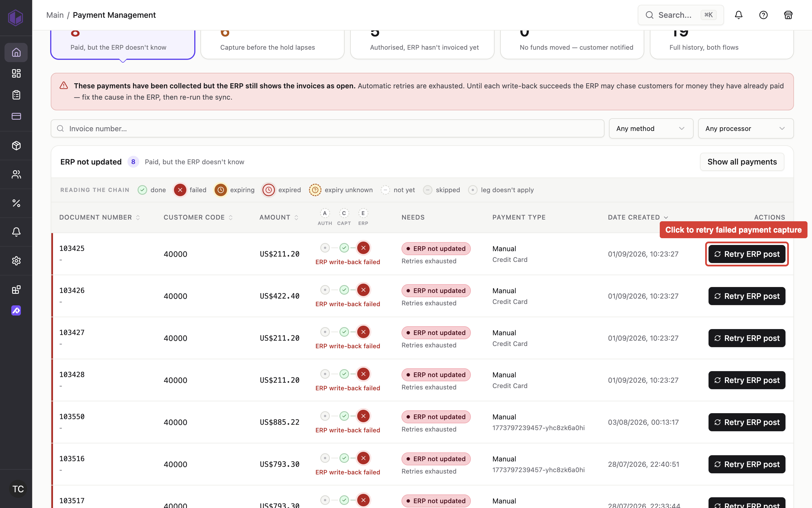Open the dashboard grid icon in sidebar
This screenshot has height=508, width=812.
[x=16, y=73]
